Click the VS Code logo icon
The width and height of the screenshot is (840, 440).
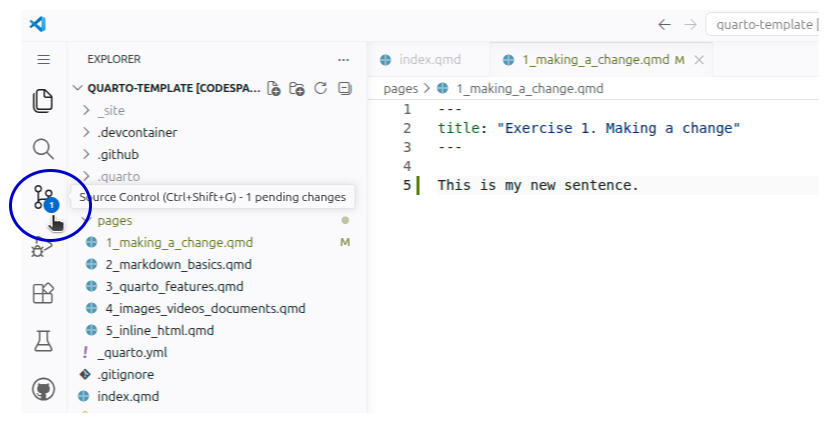click(x=38, y=24)
